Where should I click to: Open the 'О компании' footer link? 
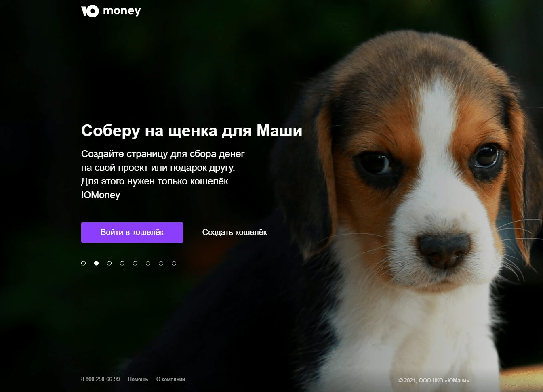(x=171, y=379)
